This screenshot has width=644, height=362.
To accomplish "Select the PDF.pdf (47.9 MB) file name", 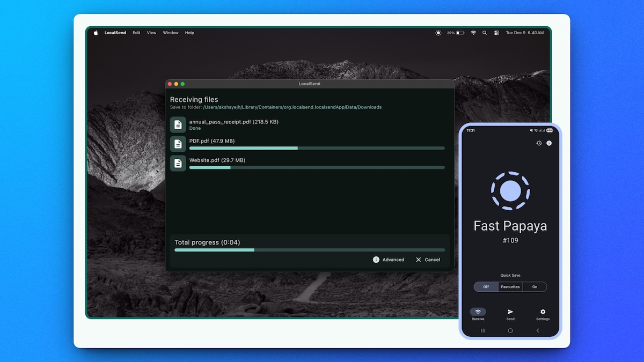I will pos(212,141).
